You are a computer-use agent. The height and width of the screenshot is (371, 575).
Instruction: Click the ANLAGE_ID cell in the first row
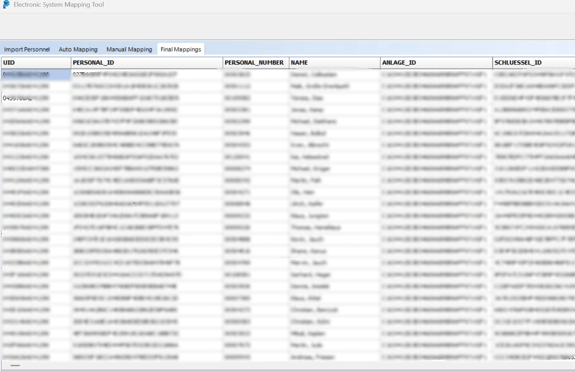436,74
